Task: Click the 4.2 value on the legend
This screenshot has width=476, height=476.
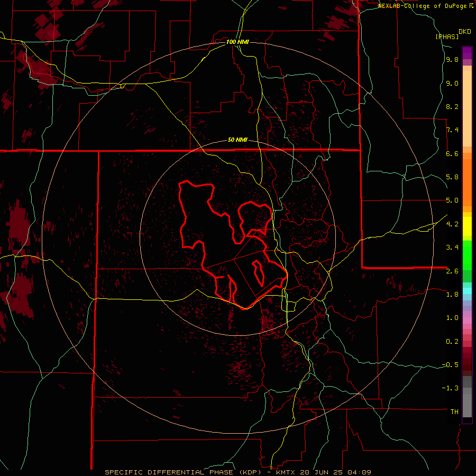Action: (452, 224)
